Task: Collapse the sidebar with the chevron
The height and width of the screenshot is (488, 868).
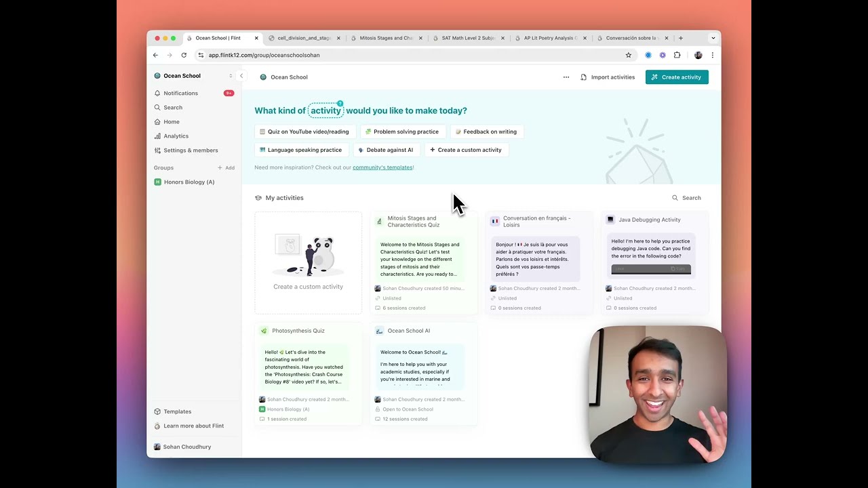Action: (x=241, y=76)
